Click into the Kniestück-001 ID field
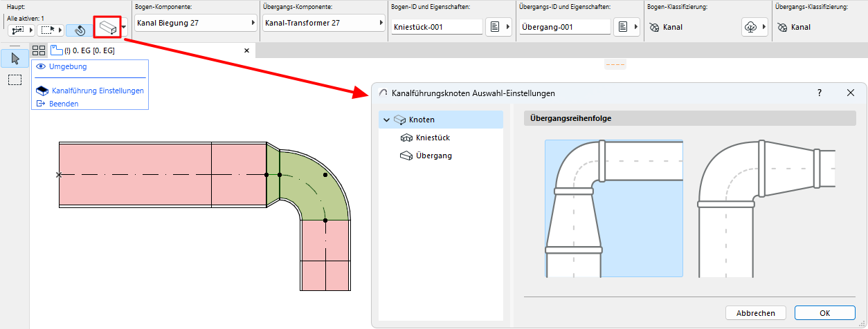Screen dimensions: 868x329 [x=436, y=27]
